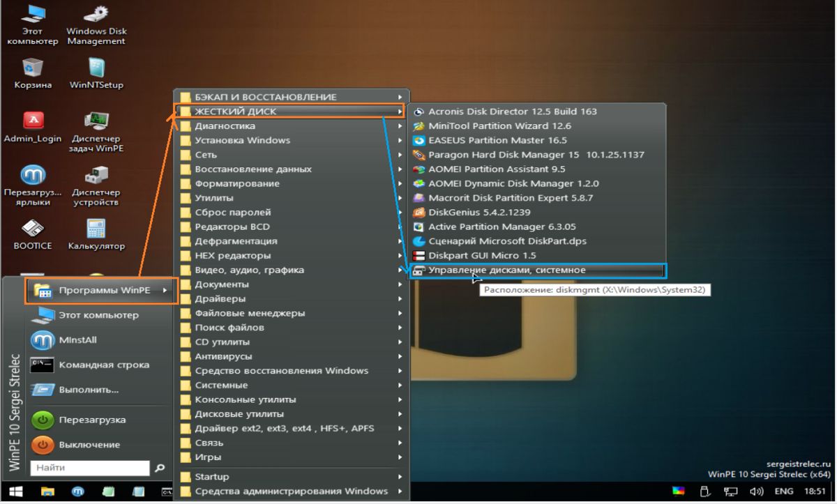Open Diskpart GUI Micro 1.5
Image resolution: width=837 pixels, height=504 pixels.
pos(536,256)
